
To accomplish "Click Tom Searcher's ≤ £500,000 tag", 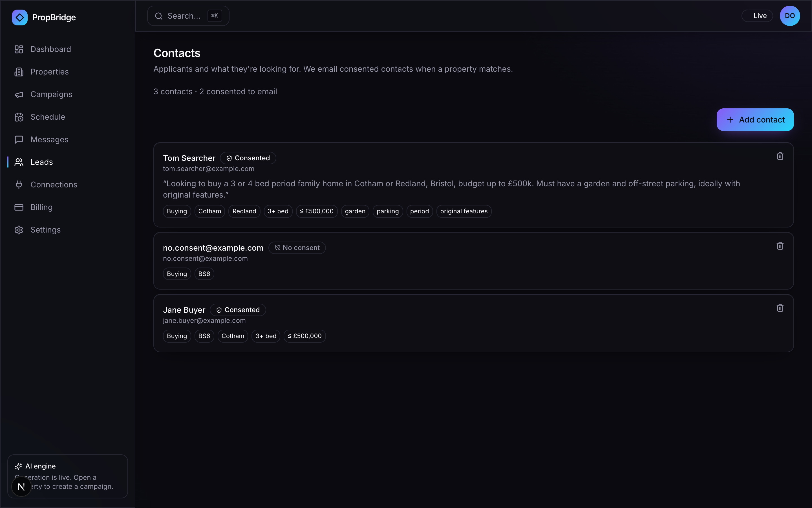I will 317,211.
